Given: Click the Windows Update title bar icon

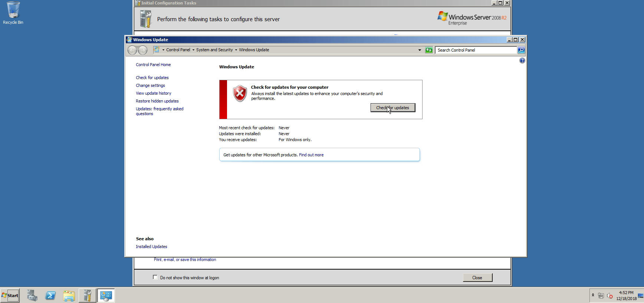Looking at the screenshot, I should click(129, 39).
